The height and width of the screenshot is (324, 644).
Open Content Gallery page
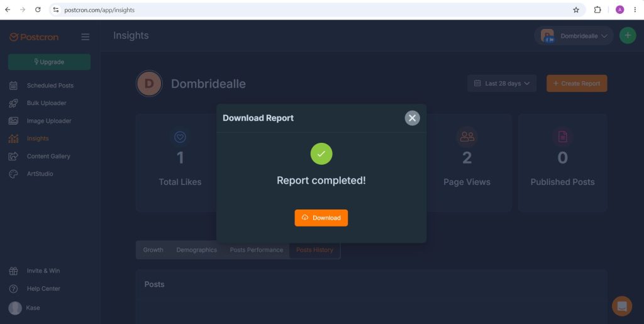click(x=48, y=156)
